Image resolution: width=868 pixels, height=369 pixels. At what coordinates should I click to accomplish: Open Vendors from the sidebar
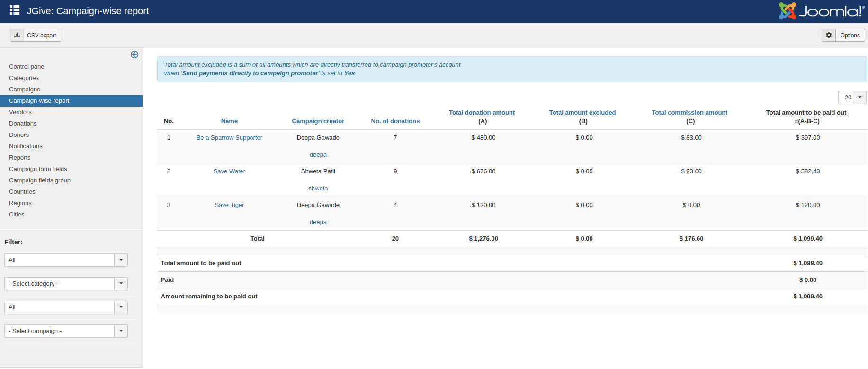(x=20, y=112)
